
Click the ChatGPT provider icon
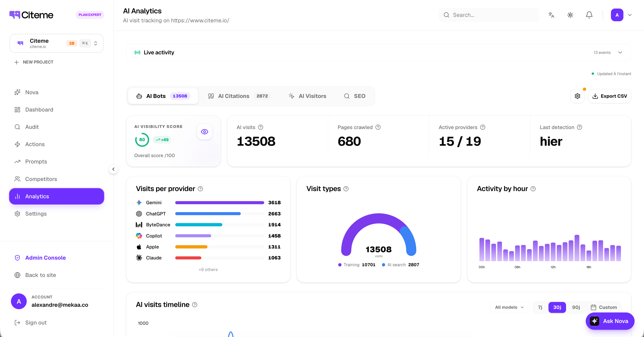tap(139, 214)
